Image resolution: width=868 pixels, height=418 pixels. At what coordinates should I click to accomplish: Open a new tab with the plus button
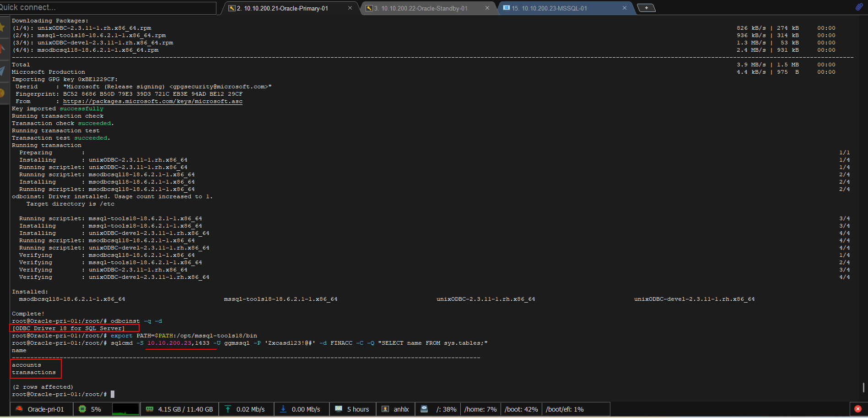coord(646,8)
